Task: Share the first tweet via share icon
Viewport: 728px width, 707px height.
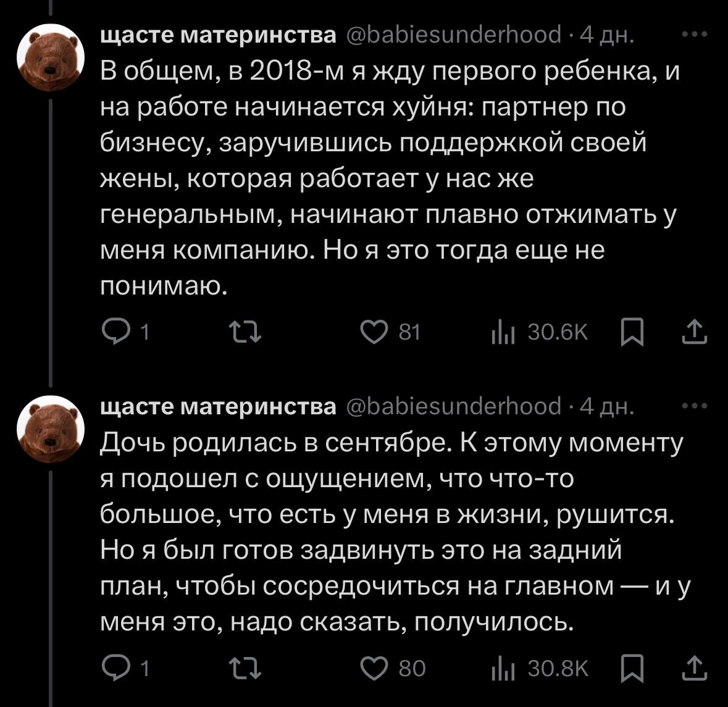Action: tap(694, 332)
